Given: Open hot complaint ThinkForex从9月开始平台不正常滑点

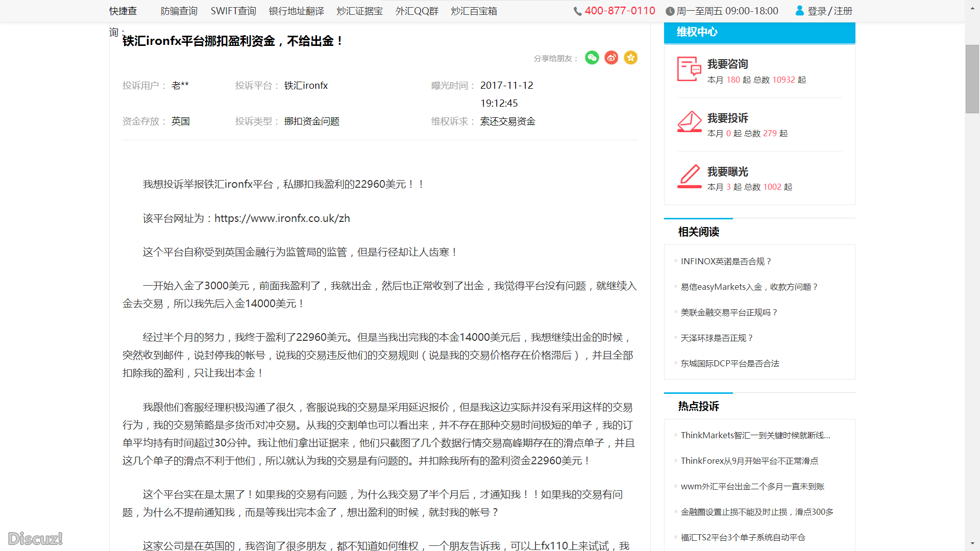Looking at the screenshot, I should click(x=749, y=461).
